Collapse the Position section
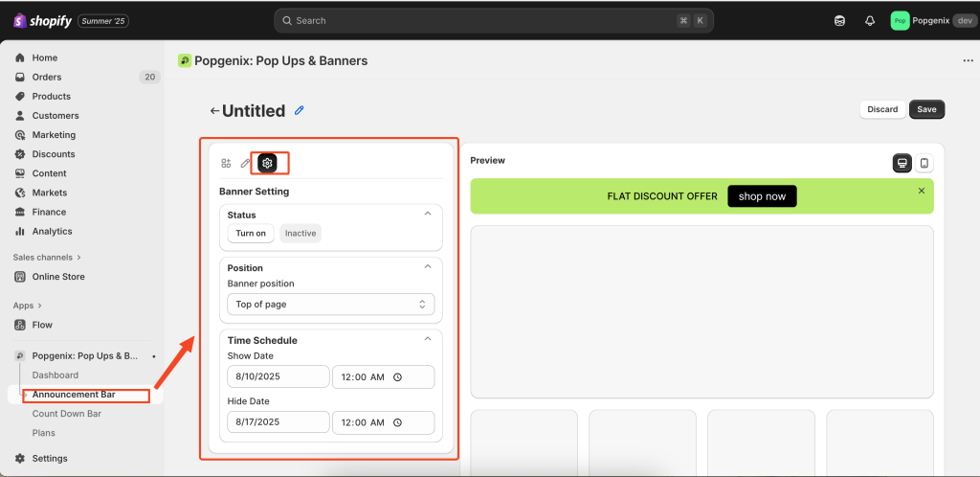980x477 pixels. [428, 266]
